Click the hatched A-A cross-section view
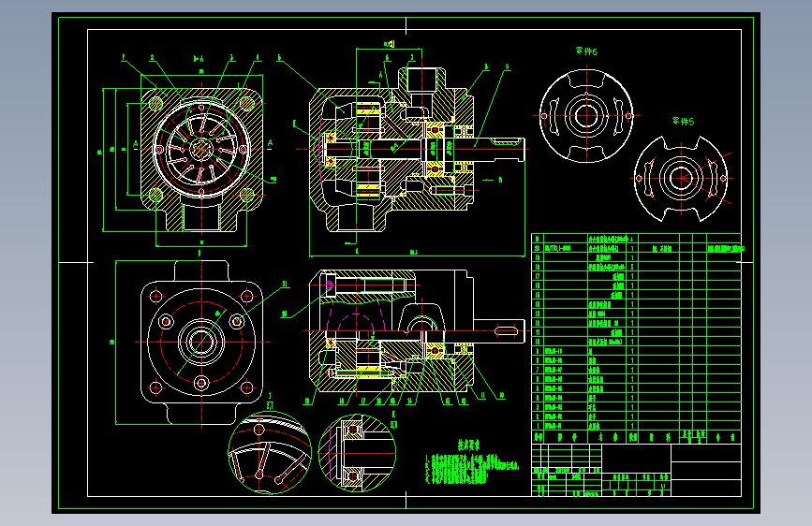Image resolution: width=812 pixels, height=526 pixels. (201, 159)
